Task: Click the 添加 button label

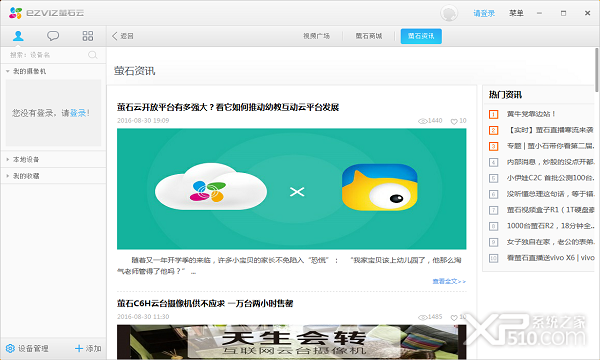Action: (93, 348)
